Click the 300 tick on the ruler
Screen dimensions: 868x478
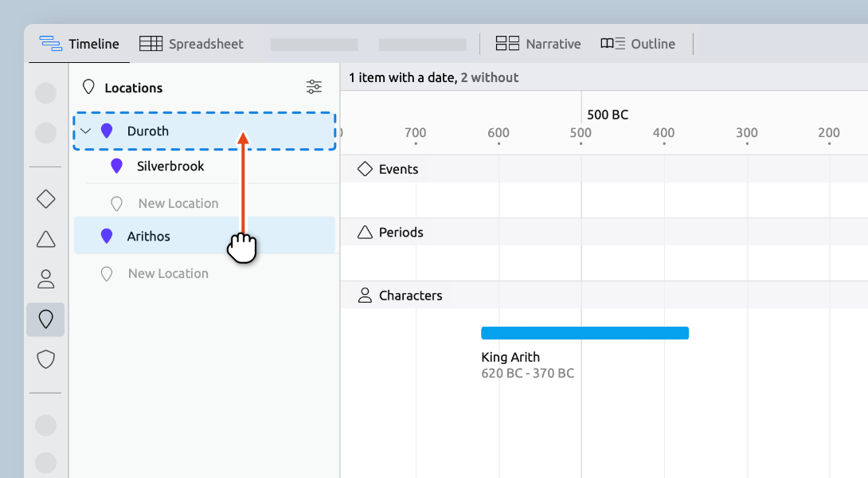tap(747, 133)
